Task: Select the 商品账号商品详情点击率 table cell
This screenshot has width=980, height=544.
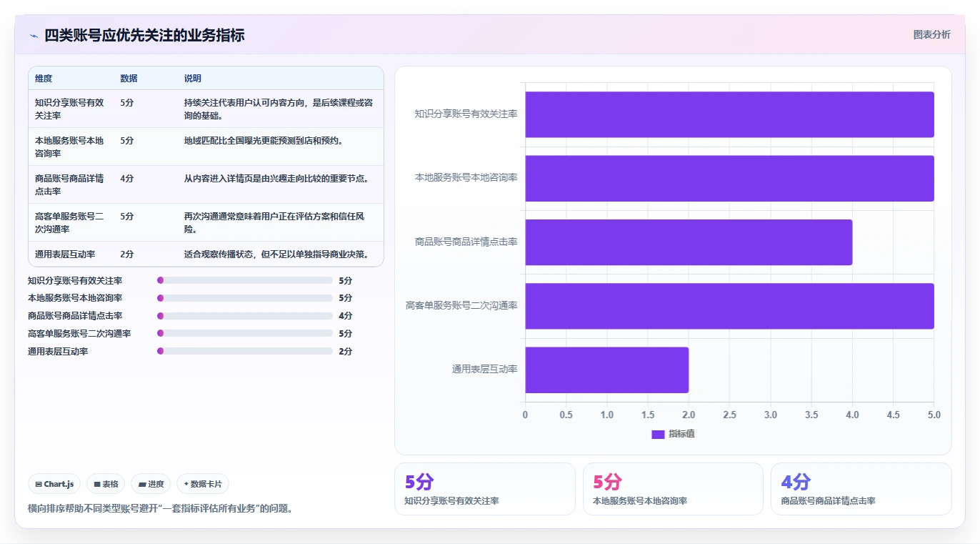Action: 69,184
